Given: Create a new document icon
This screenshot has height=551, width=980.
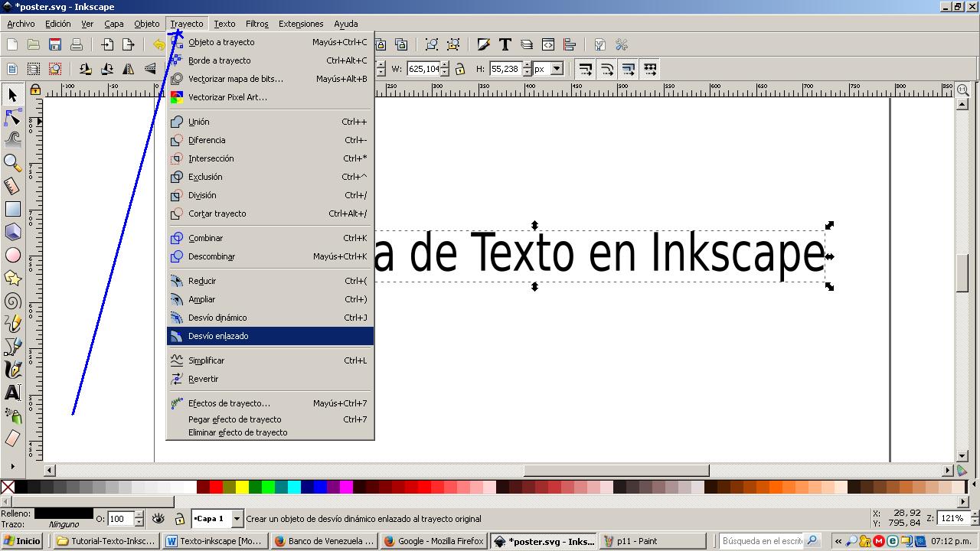Looking at the screenshot, I should (x=12, y=44).
